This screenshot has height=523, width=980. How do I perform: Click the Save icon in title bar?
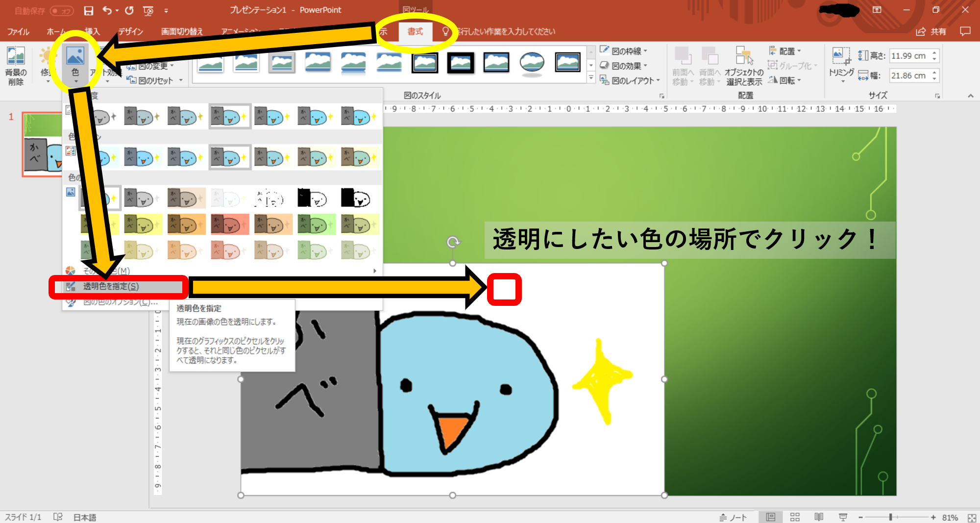pos(89,10)
